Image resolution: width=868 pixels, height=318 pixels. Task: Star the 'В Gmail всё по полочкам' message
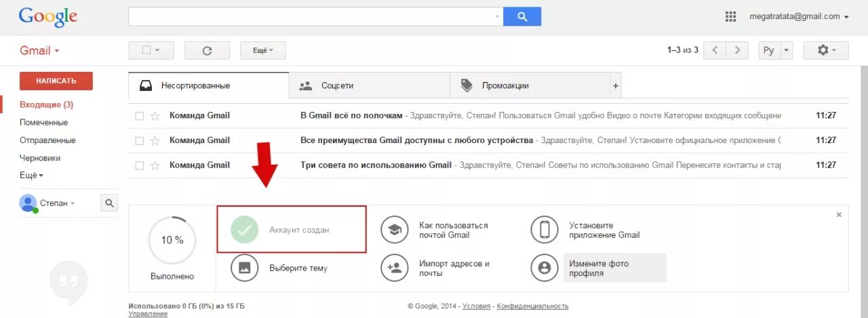click(155, 116)
